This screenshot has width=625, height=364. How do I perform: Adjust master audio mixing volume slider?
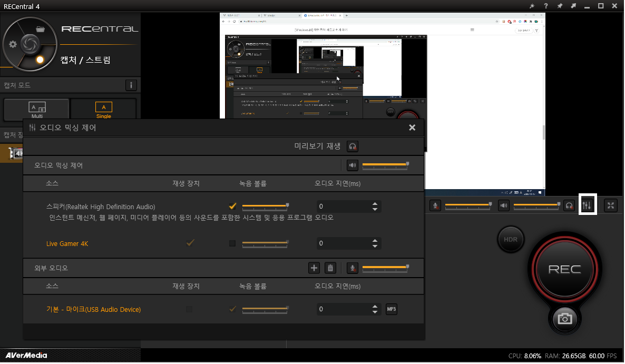385,164
